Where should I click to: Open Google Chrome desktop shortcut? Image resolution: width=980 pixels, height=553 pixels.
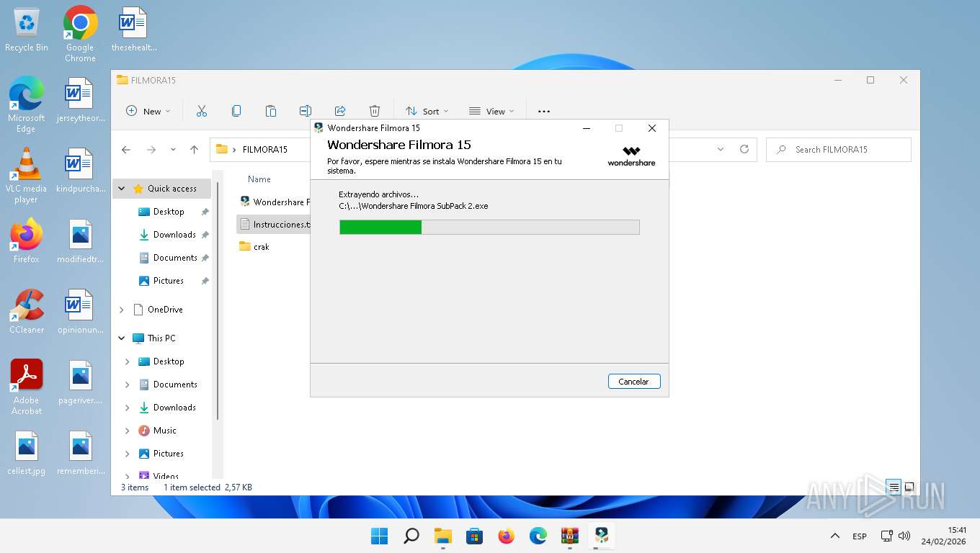tap(80, 33)
